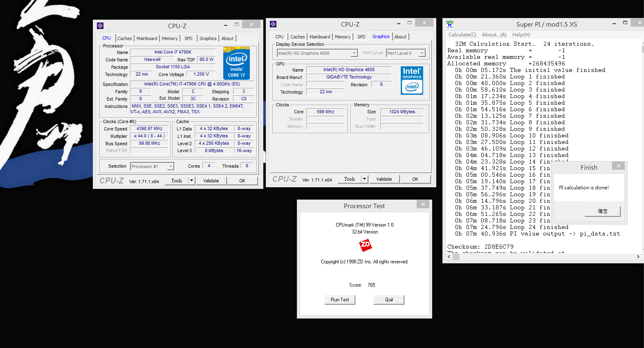Image resolution: width=644 pixels, height=348 pixels.
Task: Click the Name field Intel Core i7 4790K
Action: [x=173, y=52]
